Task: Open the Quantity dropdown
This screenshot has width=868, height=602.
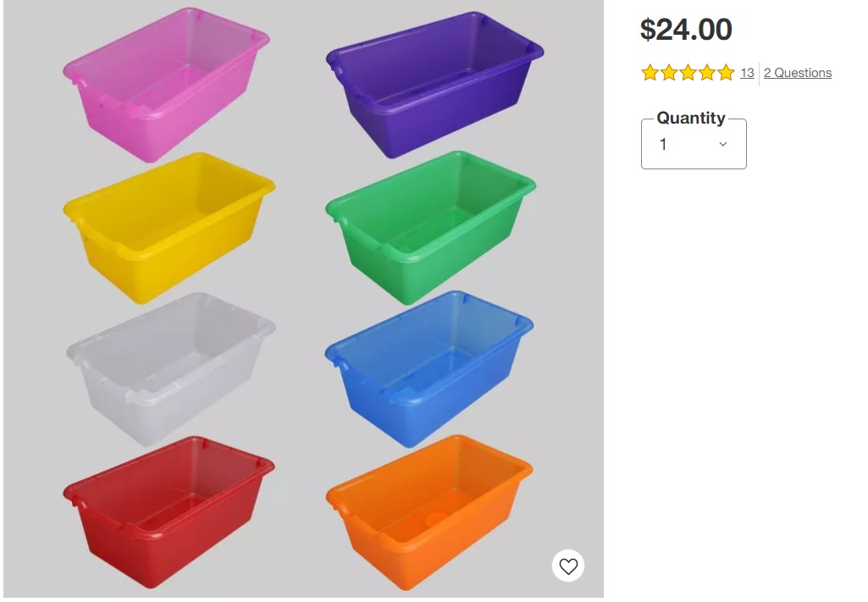Action: tap(694, 144)
